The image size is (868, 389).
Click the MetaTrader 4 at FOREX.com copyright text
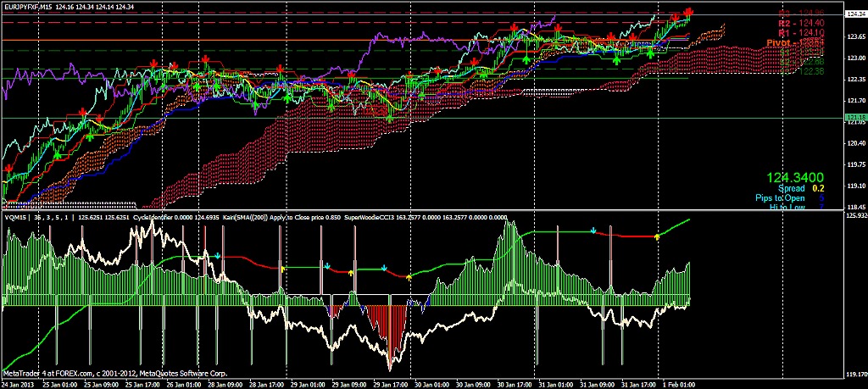(114, 373)
